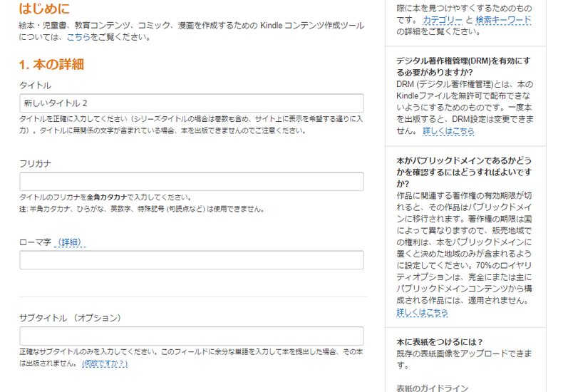Click the タイトル input field
The width and height of the screenshot is (563, 392).
tap(192, 103)
